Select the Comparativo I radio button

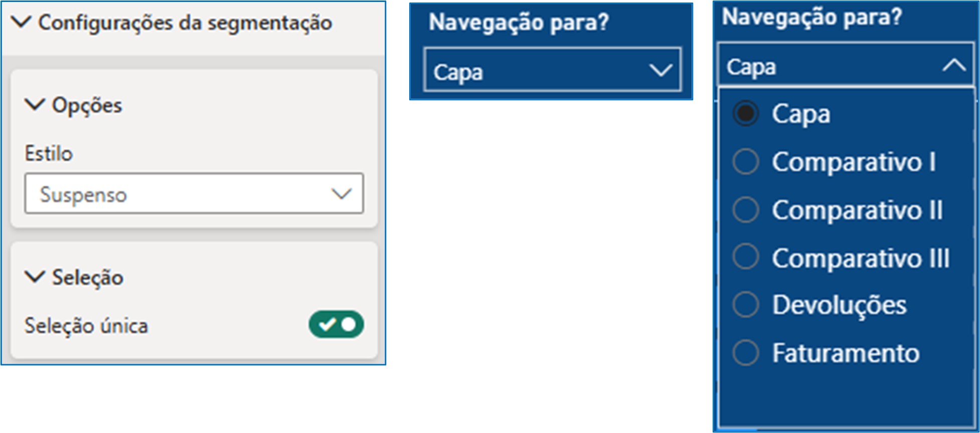click(x=746, y=162)
